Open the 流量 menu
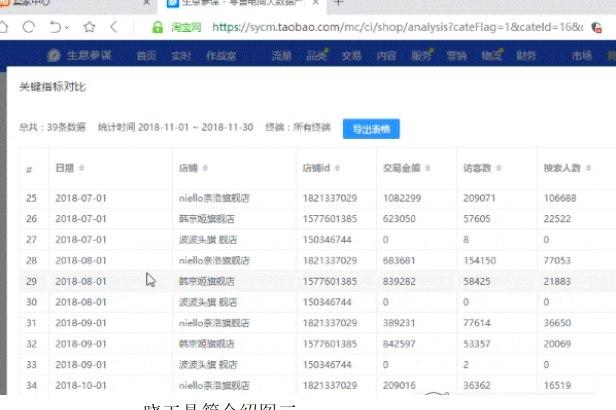This screenshot has height=410, width=616. click(281, 56)
